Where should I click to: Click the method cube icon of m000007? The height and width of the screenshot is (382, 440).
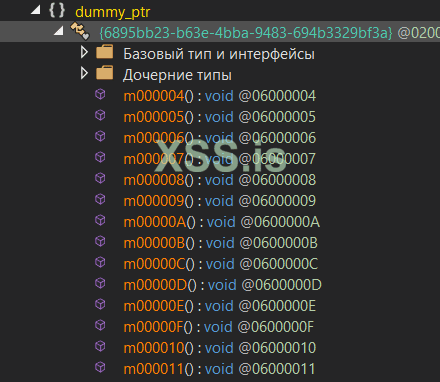click(100, 157)
